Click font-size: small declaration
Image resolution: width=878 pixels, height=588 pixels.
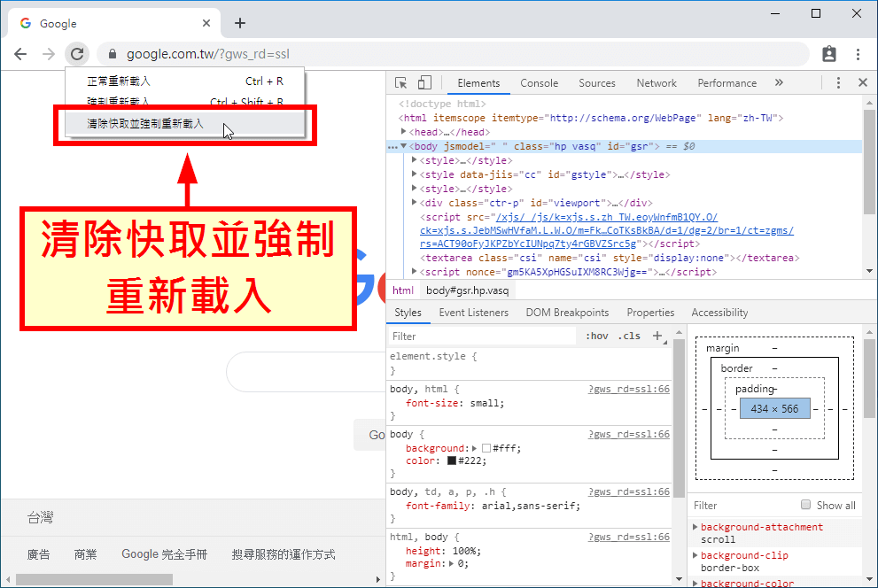point(455,403)
